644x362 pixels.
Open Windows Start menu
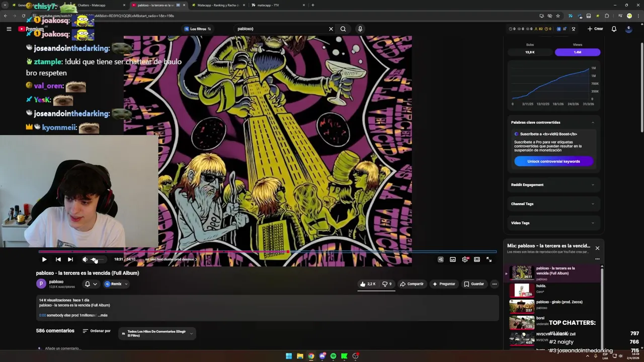[x=289, y=356]
